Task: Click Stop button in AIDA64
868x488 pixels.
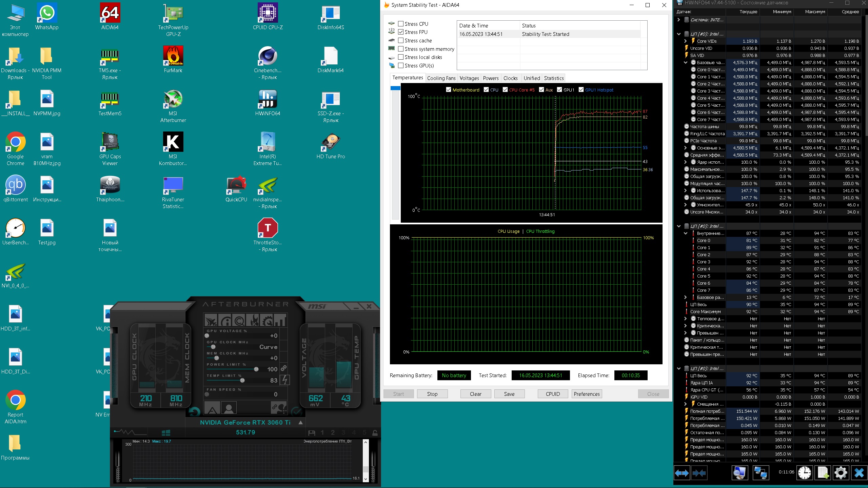Action: coord(432,394)
